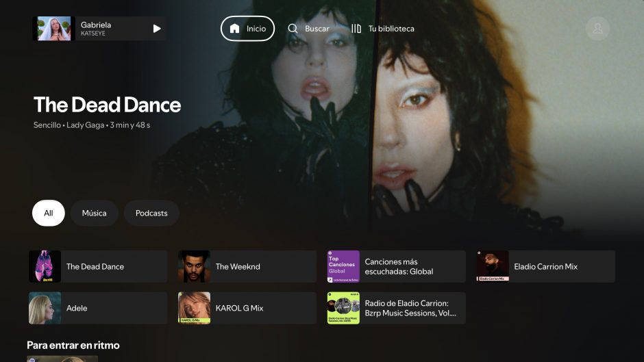Click the Buscar text label
Viewport: 644px width, 362px height.
coord(317,29)
